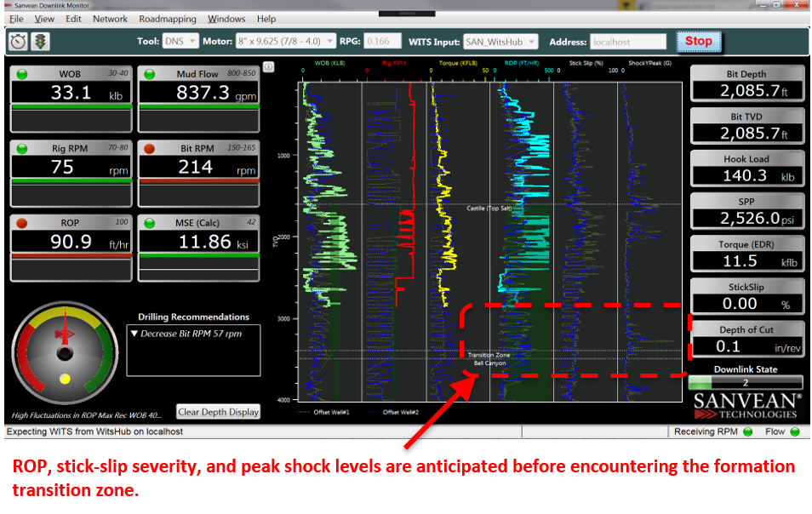
Task: Click the ROP (FT/HR) track header
Action: (x=522, y=63)
